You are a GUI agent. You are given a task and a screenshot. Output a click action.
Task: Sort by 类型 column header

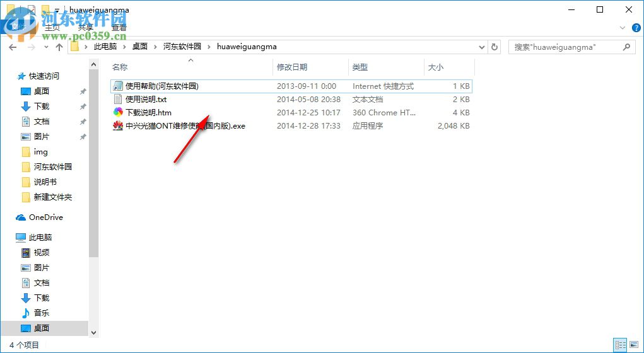(360, 67)
